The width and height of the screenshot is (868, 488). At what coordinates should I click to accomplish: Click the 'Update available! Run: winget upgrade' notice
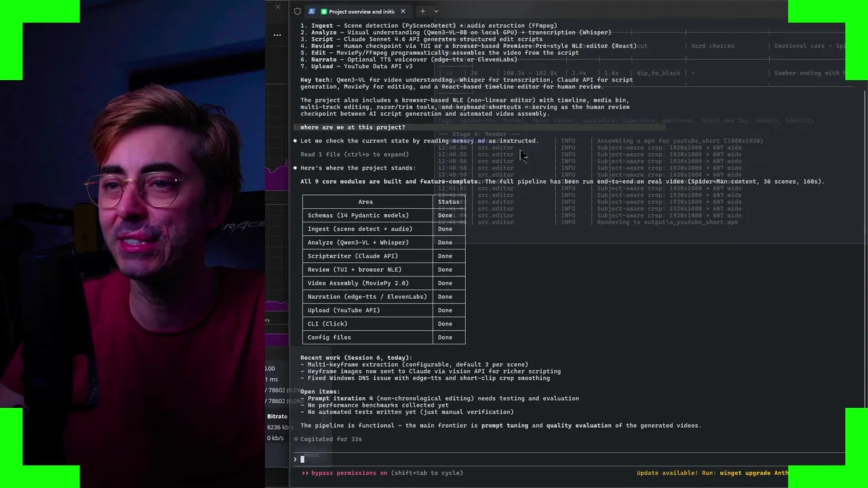tap(712, 473)
